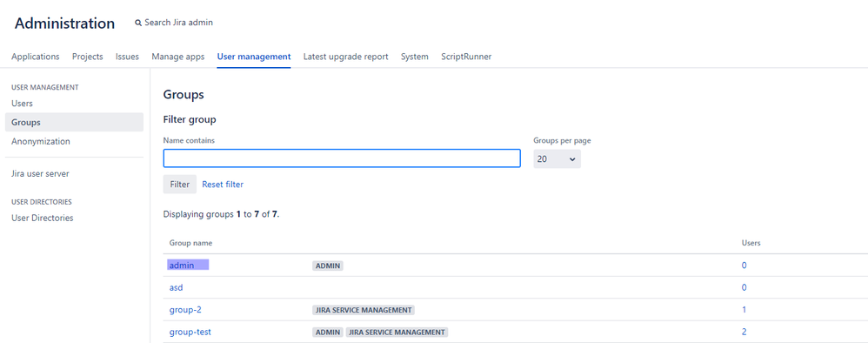Click the Search Jira admin magnifier icon
868x343 pixels.
point(138,24)
